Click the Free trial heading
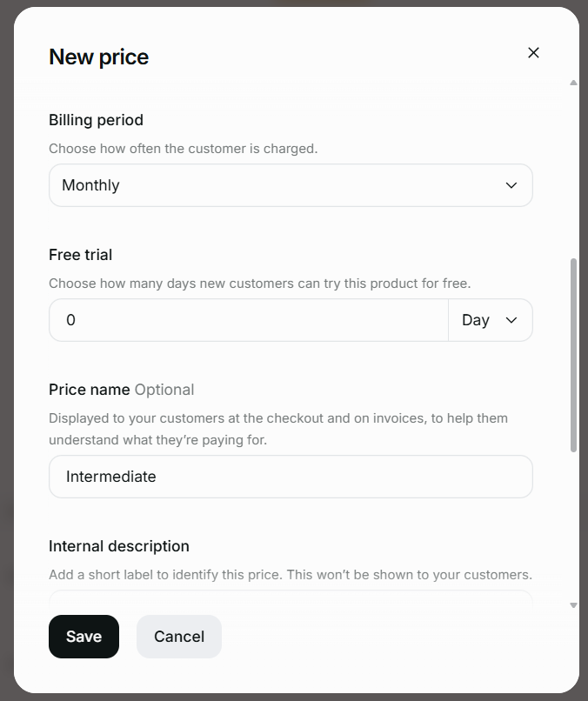 pos(80,254)
